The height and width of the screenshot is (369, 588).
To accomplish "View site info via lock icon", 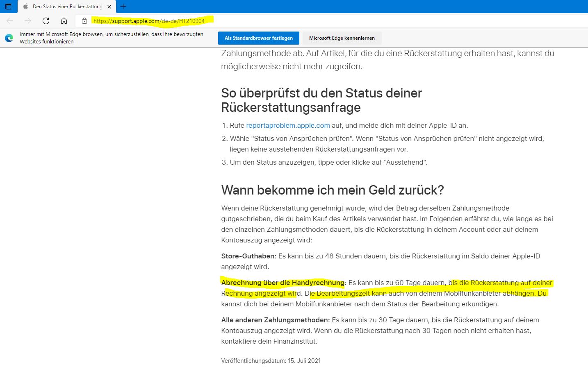I will point(84,21).
